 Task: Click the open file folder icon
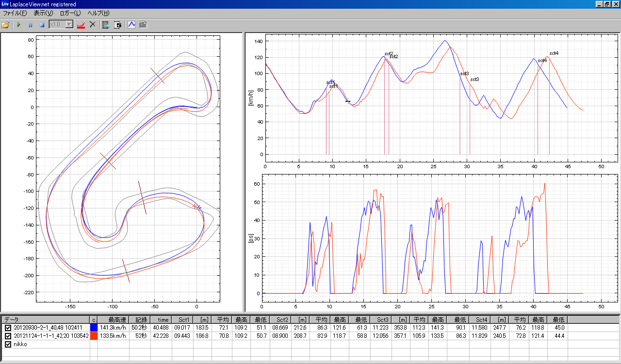(5, 24)
